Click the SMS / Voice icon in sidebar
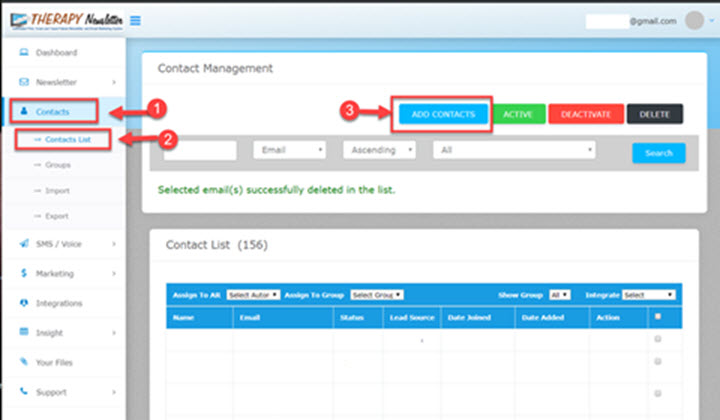720x420 pixels. pyautogui.click(x=23, y=243)
